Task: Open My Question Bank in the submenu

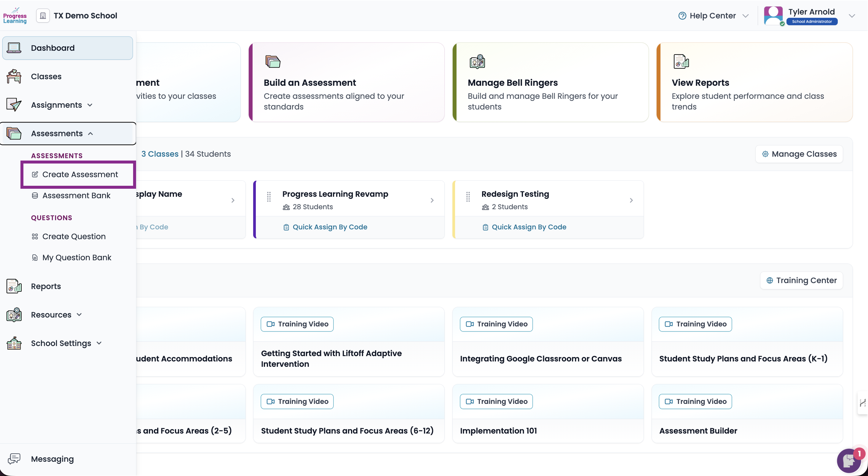Action: pos(76,258)
